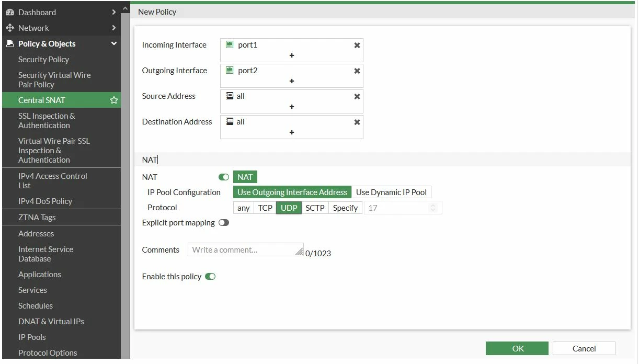Screen dimensions: 639x364
Task: Disable the Enable this policy switch
Action: point(210,277)
